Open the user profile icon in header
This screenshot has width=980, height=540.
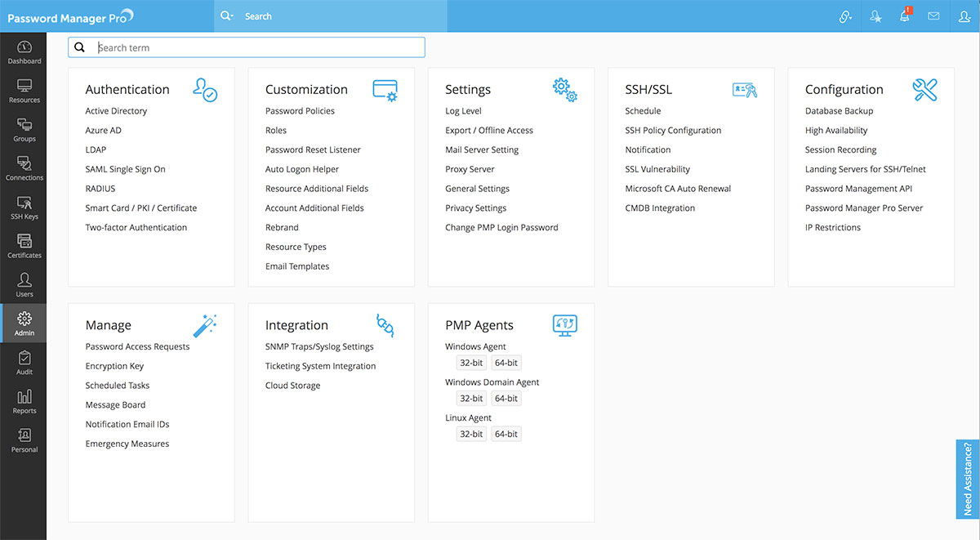pyautogui.click(x=964, y=16)
